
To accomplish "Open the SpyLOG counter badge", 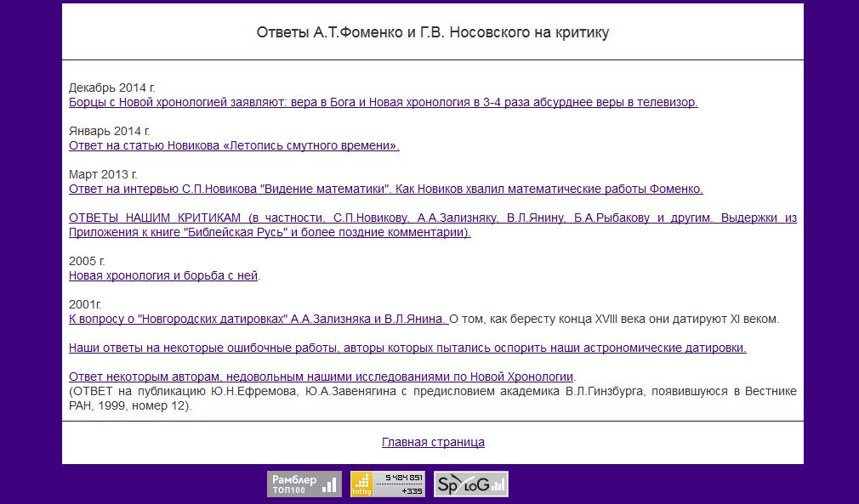I will 471,484.
